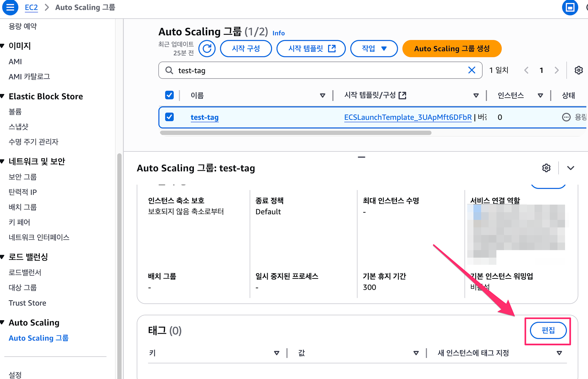Open 배치 그룹 in sidebar
Viewport: 588px width, 379px height.
pyautogui.click(x=23, y=207)
